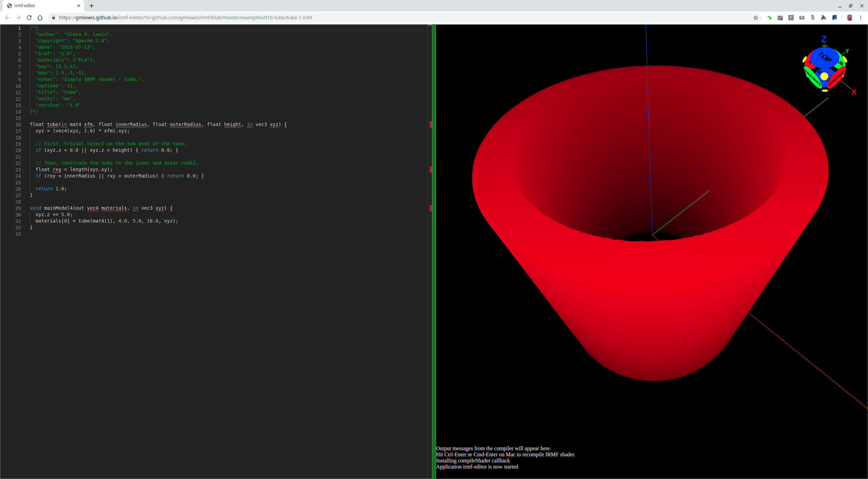
Task: Open the gray F extension icon
Action: click(x=791, y=18)
